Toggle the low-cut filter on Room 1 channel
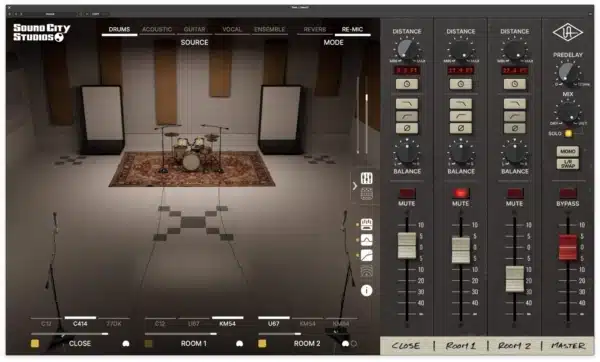 click(x=461, y=116)
